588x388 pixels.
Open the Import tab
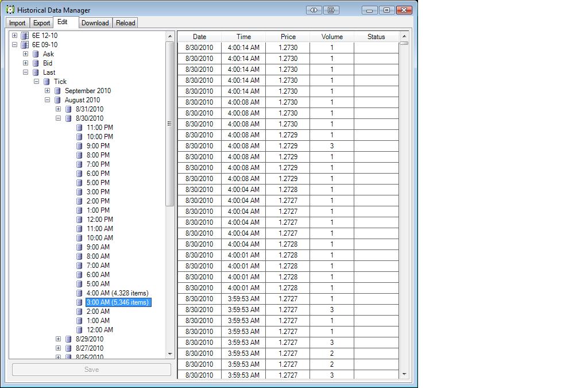(x=17, y=23)
